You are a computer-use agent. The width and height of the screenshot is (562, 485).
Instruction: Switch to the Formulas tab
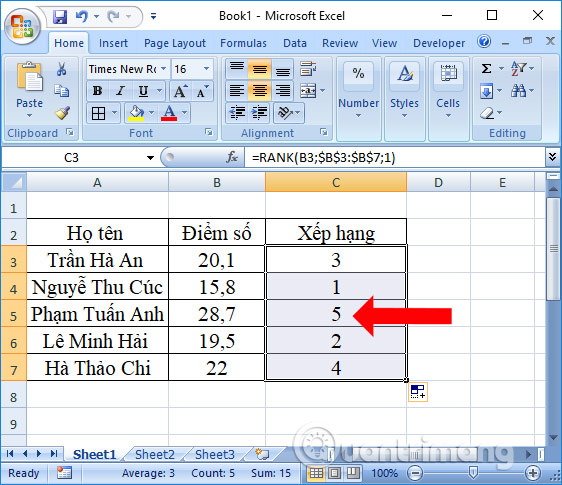[x=243, y=43]
